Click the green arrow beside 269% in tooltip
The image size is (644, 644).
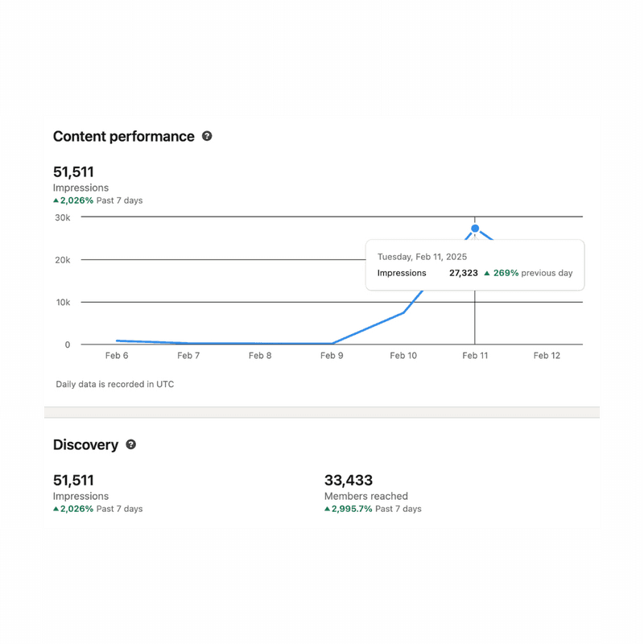point(487,273)
